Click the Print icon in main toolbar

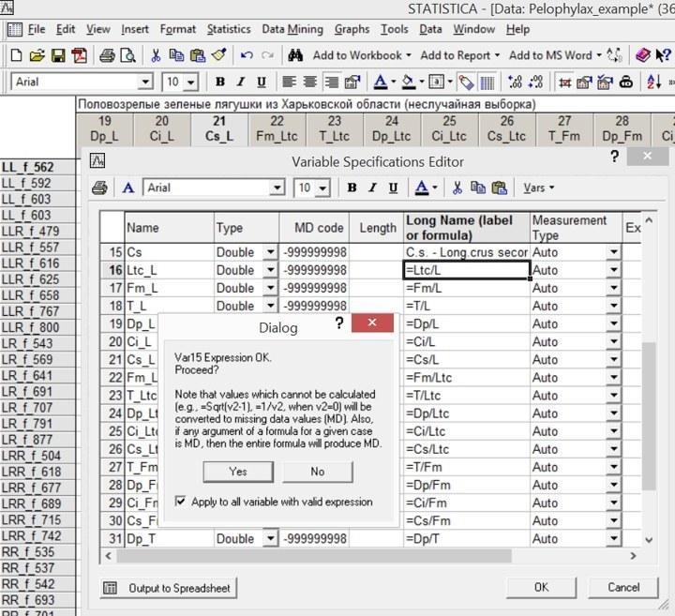coord(107,55)
